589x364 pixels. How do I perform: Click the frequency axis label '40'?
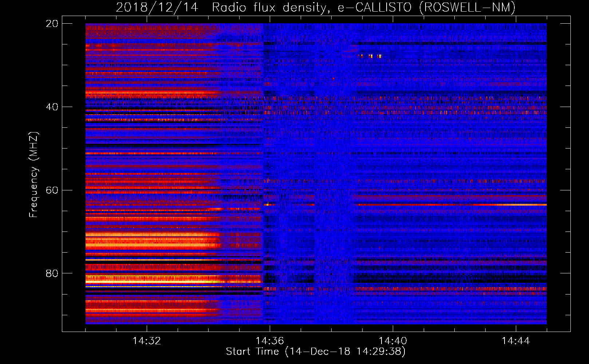pyautogui.click(x=52, y=107)
